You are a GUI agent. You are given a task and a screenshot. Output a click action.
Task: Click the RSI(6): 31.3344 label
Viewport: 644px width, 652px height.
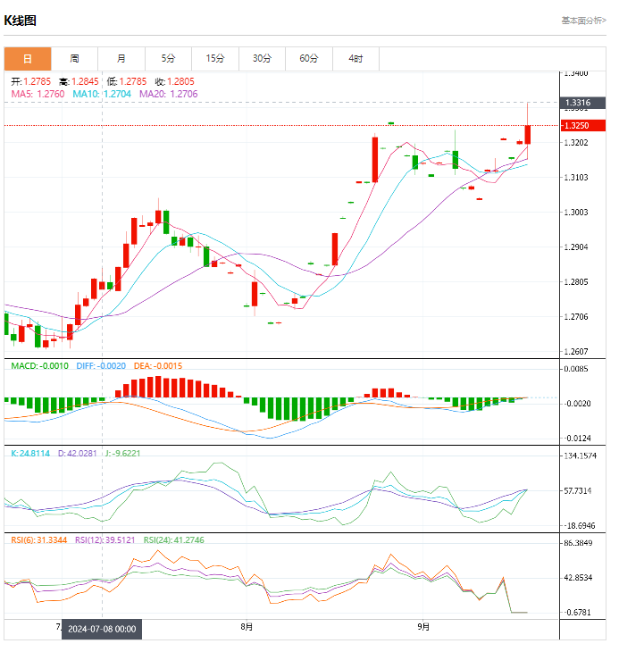(39, 540)
